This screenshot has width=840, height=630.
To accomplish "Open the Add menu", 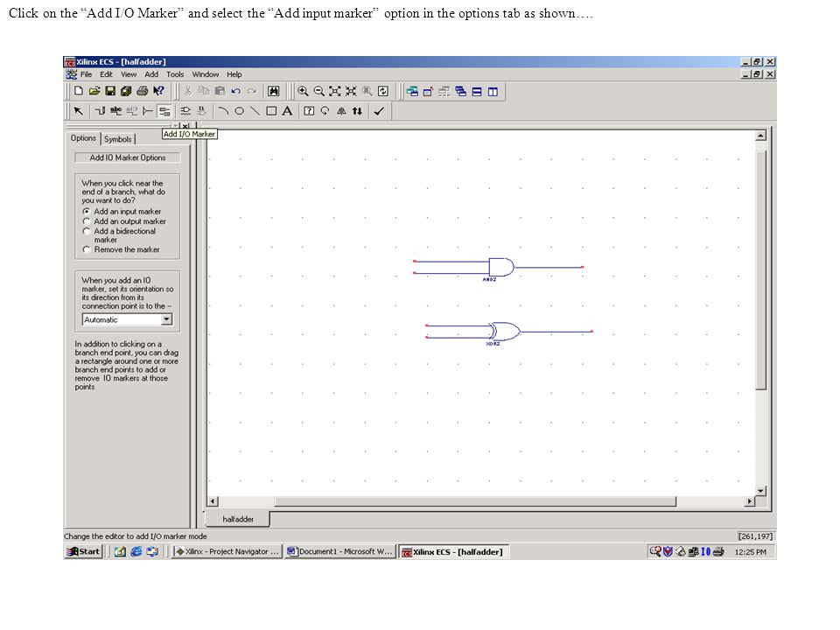I will [x=151, y=74].
